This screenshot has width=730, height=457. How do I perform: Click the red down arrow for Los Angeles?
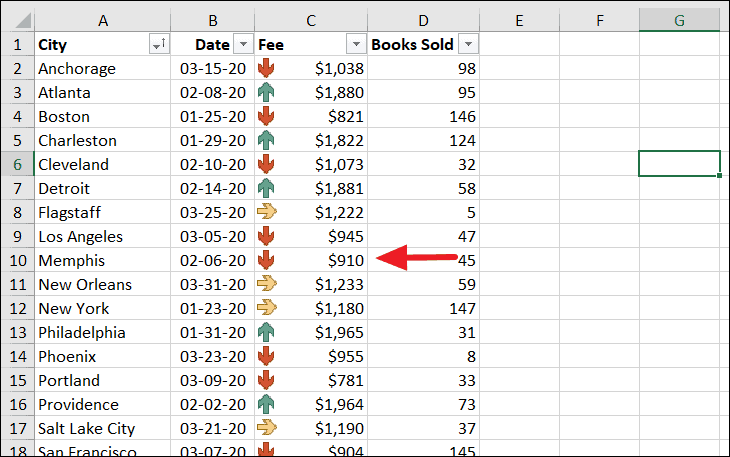click(x=266, y=236)
